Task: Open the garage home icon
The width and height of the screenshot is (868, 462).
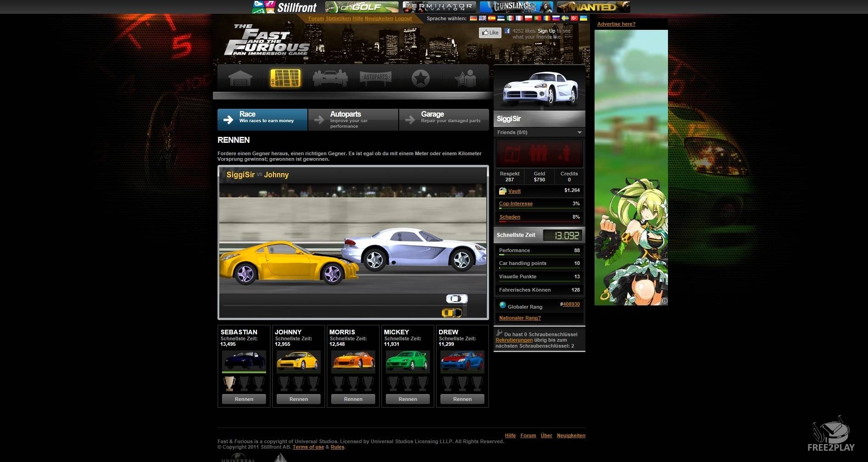Action: (x=240, y=79)
